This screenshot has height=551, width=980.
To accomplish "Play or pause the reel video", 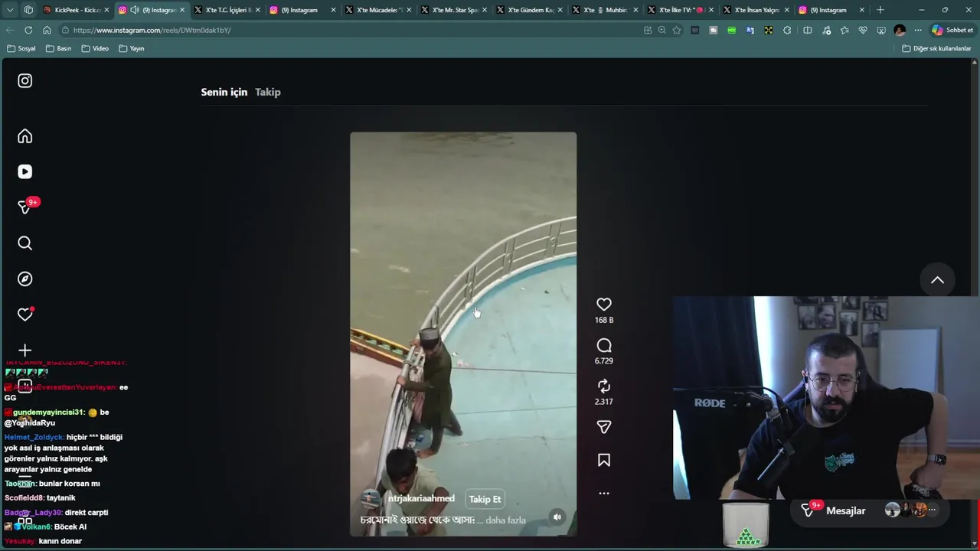I will (x=463, y=334).
